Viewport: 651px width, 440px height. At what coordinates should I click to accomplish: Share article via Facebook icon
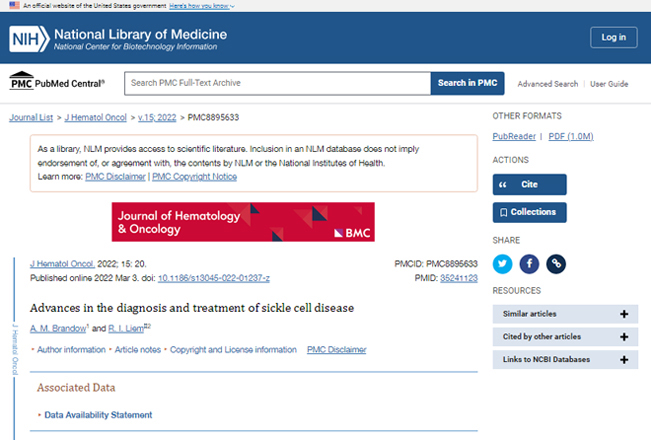(x=529, y=264)
